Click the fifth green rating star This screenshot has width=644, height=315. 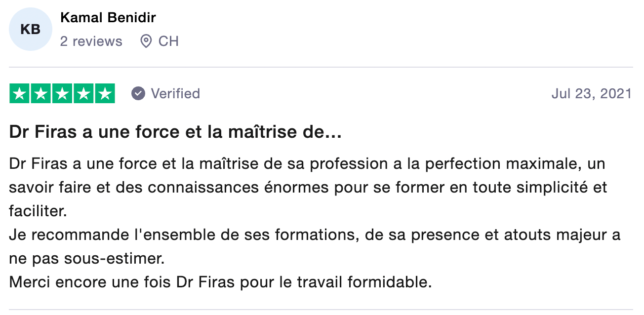point(105,94)
